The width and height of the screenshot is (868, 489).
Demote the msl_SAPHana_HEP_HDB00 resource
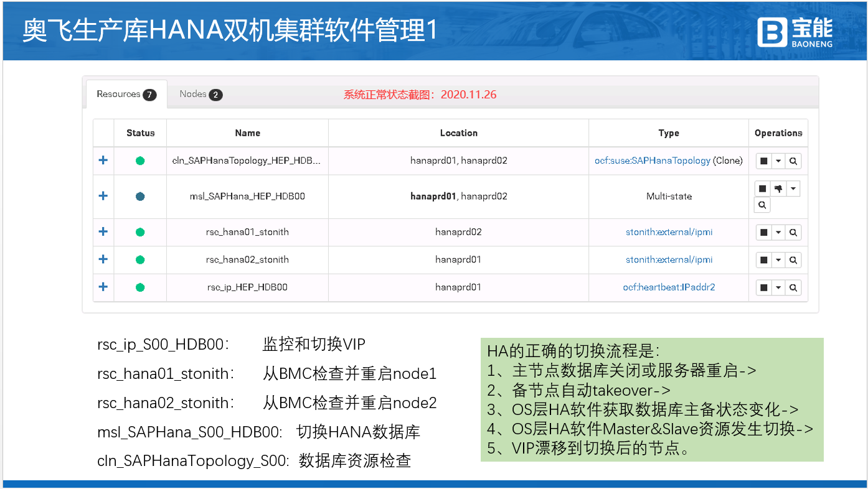click(778, 189)
